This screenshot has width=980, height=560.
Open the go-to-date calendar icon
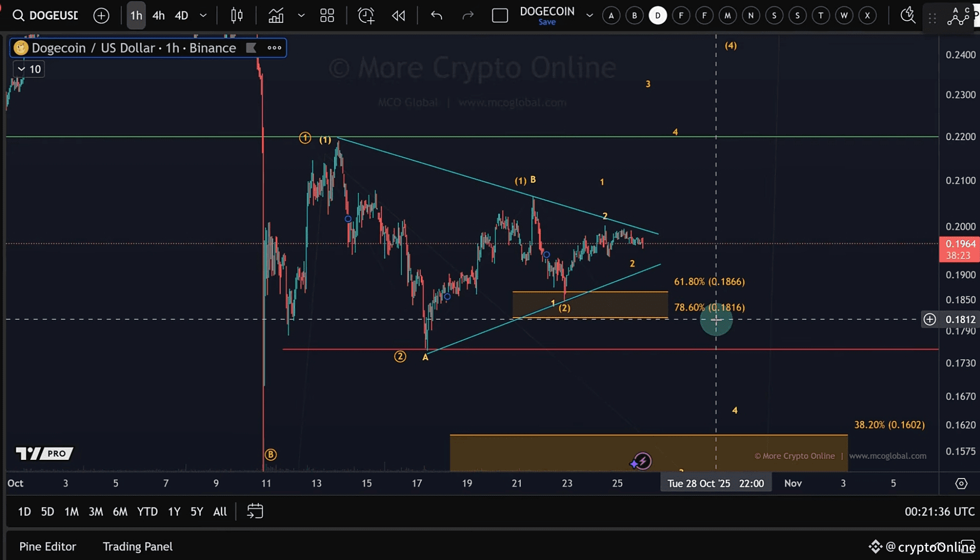(255, 511)
